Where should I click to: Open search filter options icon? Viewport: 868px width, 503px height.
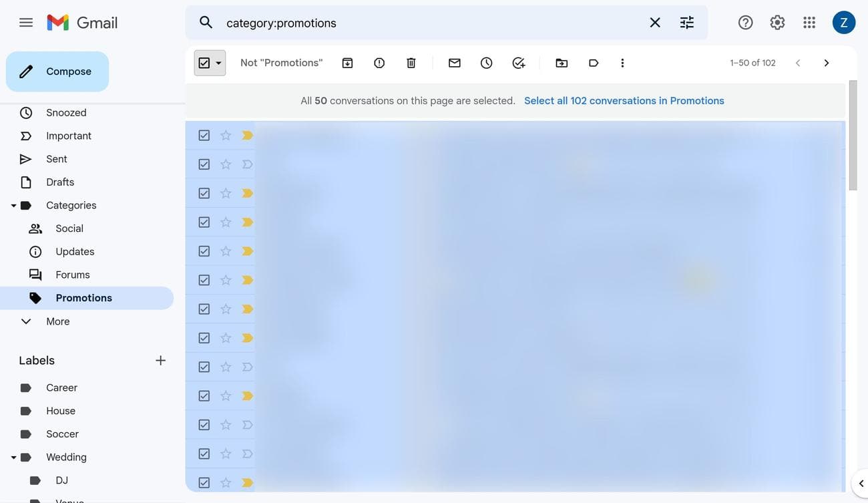click(x=687, y=23)
